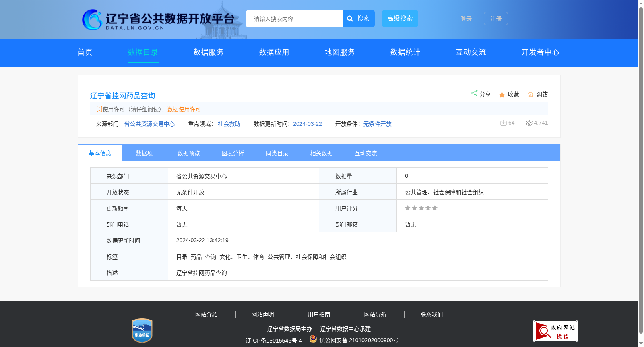Switch to the 数据项 tab
Image resolution: width=644 pixels, height=347 pixels.
(x=144, y=153)
